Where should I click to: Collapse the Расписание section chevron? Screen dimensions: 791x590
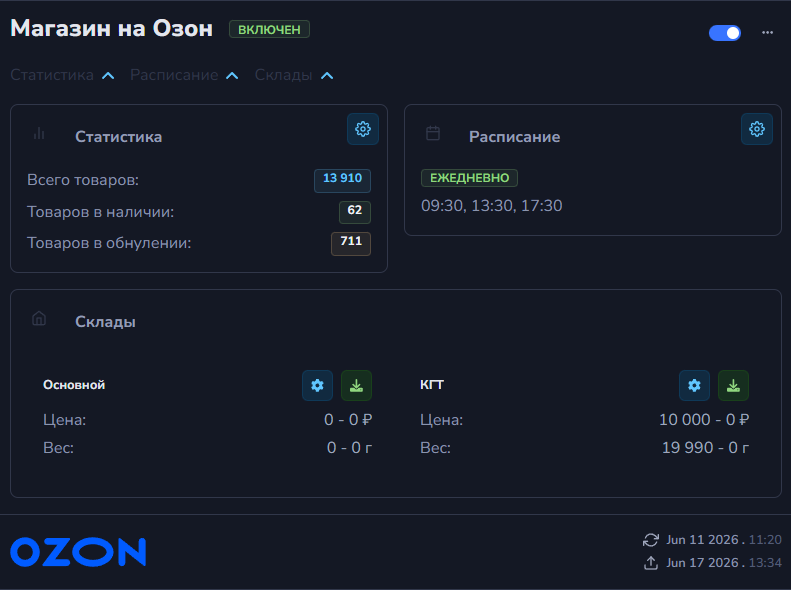coord(232,76)
